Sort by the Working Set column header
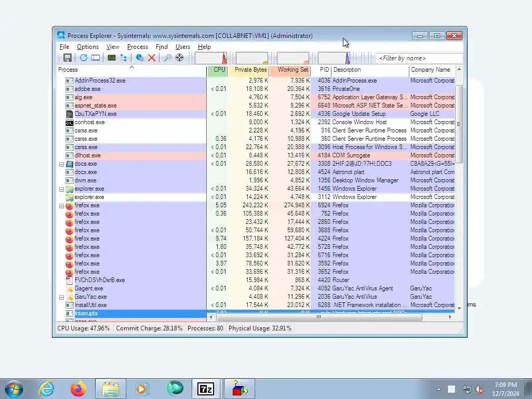Image resolution: width=532 pixels, height=399 pixels. 290,70
